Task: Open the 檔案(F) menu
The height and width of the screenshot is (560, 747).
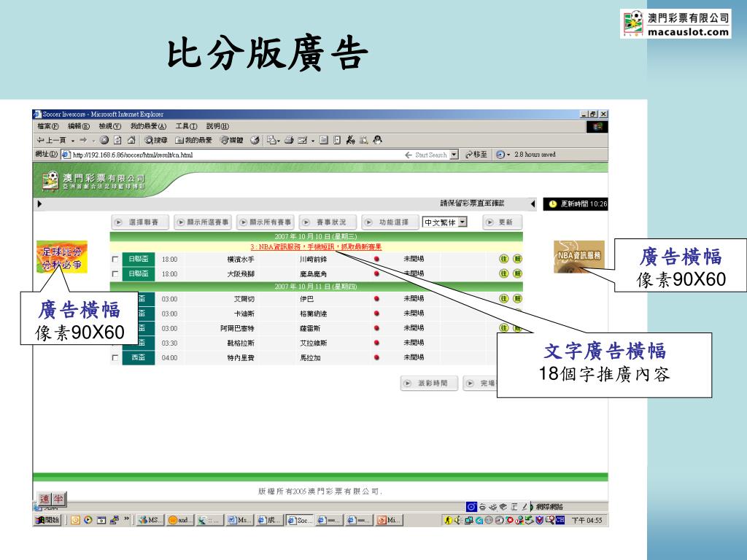Action: pyautogui.click(x=47, y=126)
